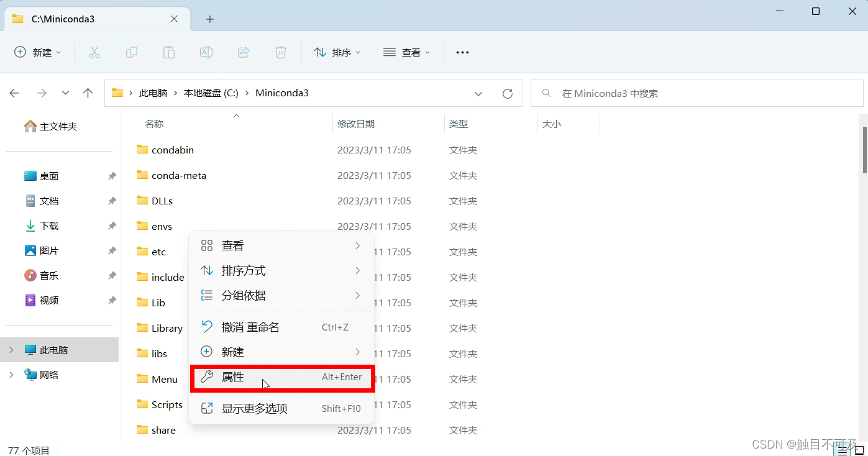Open the three-dot more options menu
This screenshot has width=868, height=456.
[x=462, y=53]
